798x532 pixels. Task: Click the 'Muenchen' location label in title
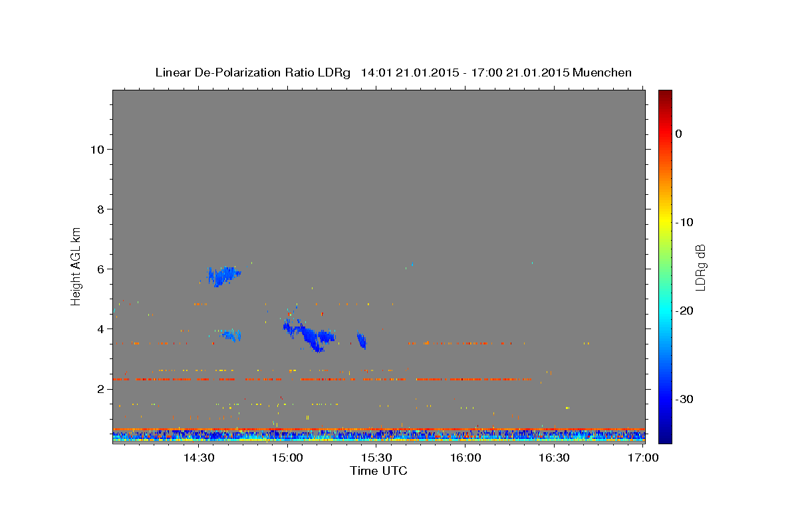pos(602,72)
